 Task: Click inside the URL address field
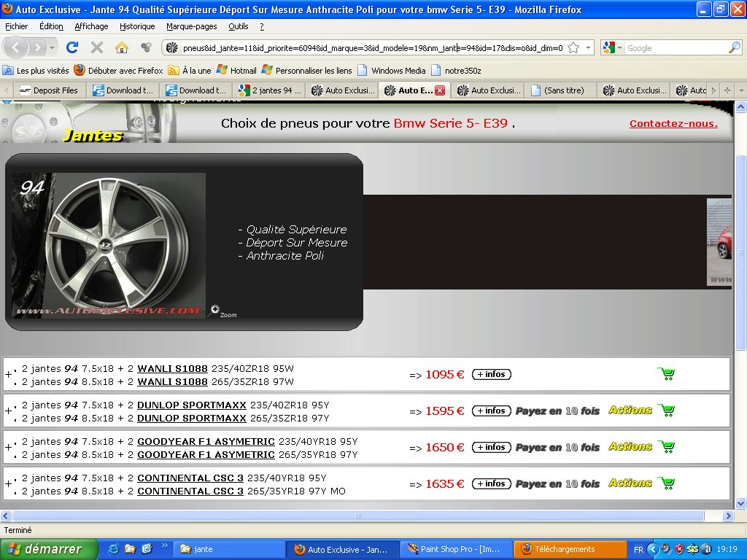[373, 47]
